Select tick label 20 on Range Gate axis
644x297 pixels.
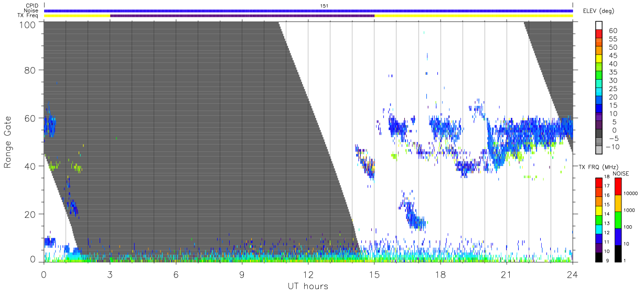pyautogui.click(x=30, y=214)
